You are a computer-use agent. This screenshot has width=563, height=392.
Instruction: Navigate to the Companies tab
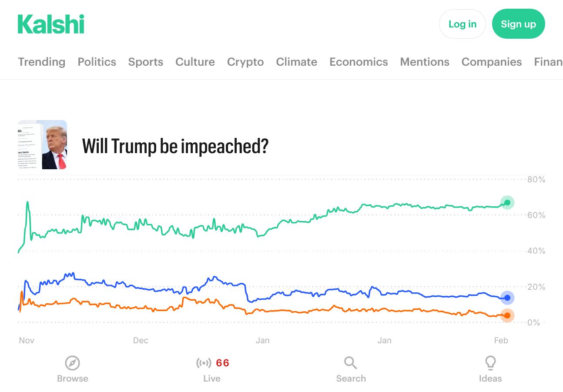click(491, 62)
